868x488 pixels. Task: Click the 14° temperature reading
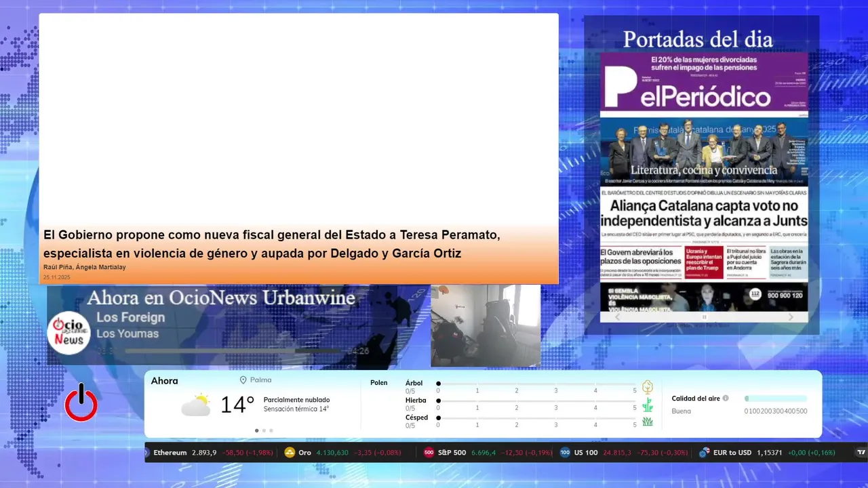point(237,405)
